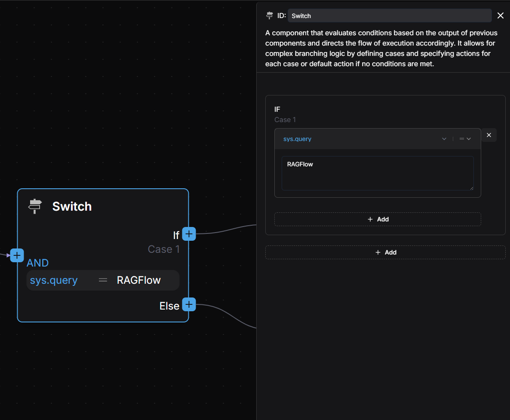The width and height of the screenshot is (510, 420).
Task: Click the resize grip of the RAGFlow textarea
Action: [x=472, y=188]
